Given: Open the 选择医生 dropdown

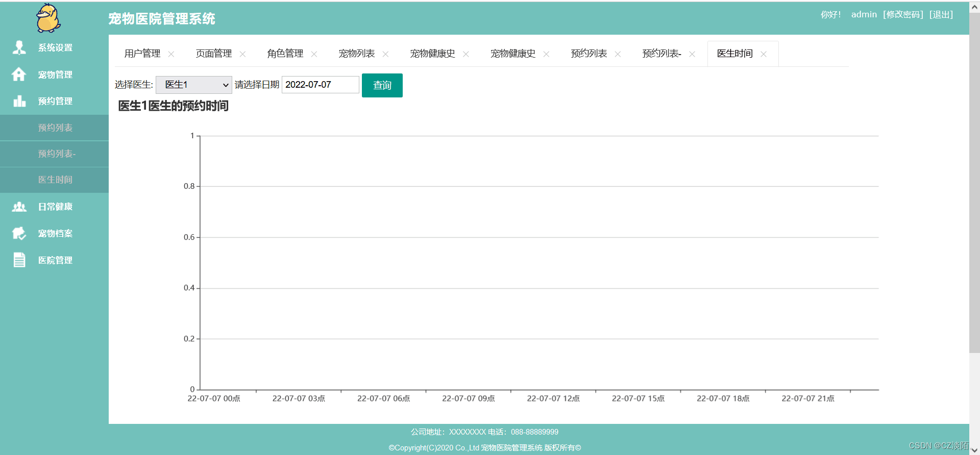Looking at the screenshot, I should tap(194, 85).
